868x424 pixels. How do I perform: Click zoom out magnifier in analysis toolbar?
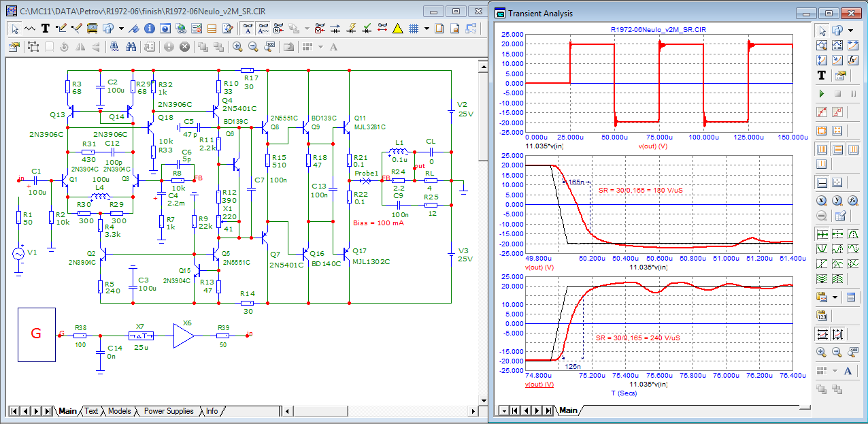[x=838, y=352]
